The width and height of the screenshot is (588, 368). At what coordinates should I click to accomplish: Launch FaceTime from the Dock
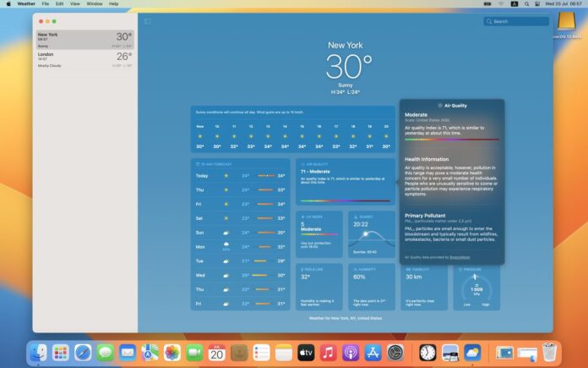[x=194, y=353]
